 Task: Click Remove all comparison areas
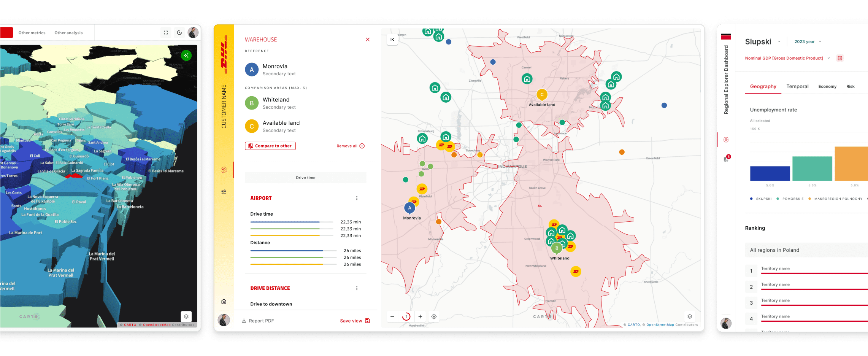coord(350,146)
